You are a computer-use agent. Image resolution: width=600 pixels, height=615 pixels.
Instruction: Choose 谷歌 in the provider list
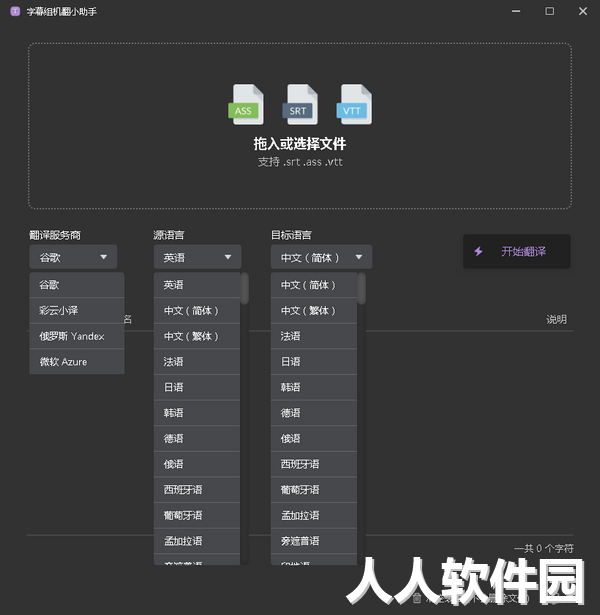coord(77,285)
